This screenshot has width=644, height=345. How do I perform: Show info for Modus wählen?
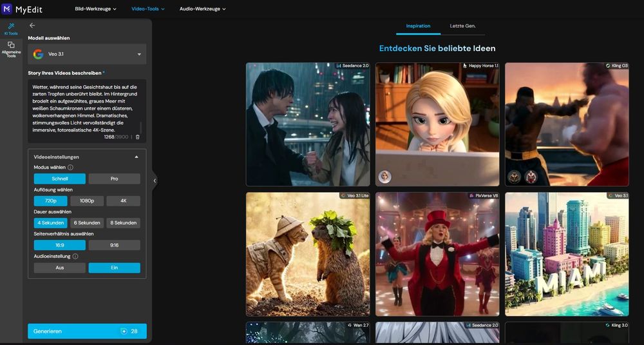click(x=70, y=168)
